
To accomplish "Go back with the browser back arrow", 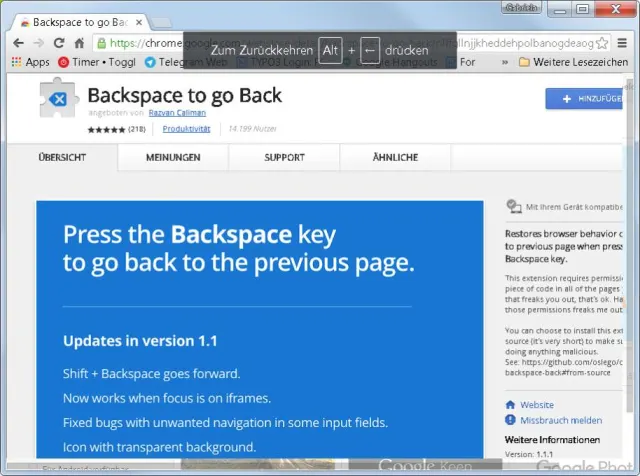I will pos(18,43).
